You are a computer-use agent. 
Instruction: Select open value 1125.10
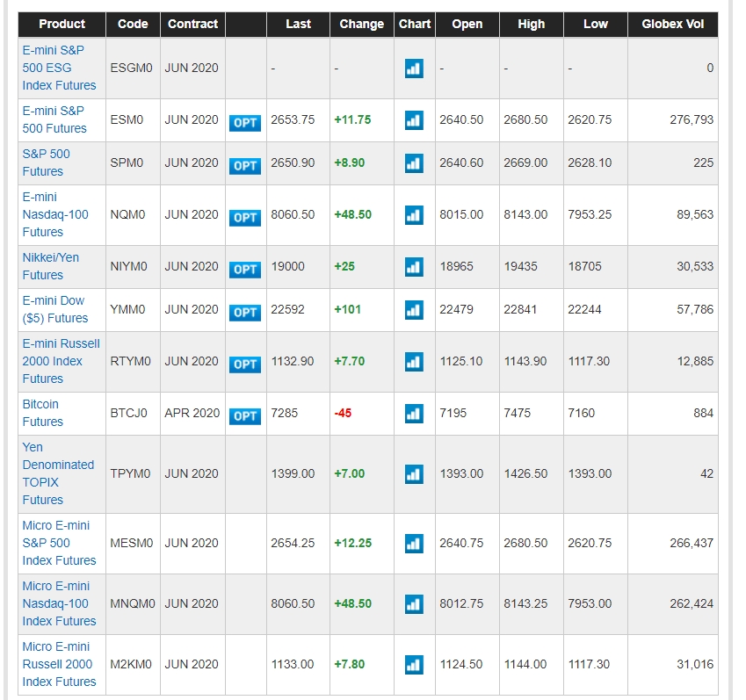pos(461,361)
